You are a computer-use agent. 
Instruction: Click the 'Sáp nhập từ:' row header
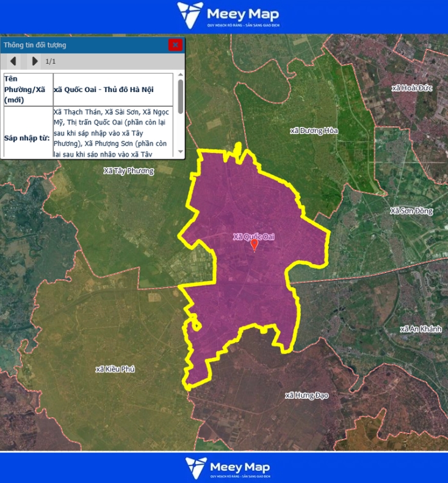pos(28,132)
